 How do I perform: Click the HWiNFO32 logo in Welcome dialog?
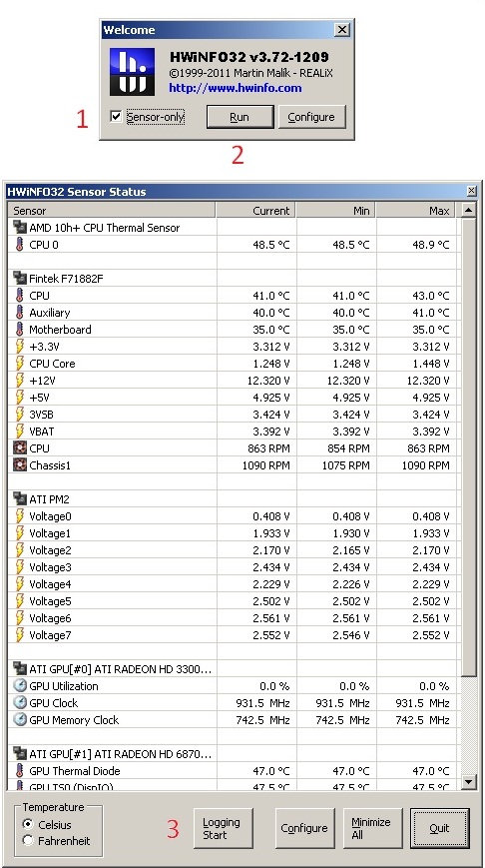tap(132, 72)
